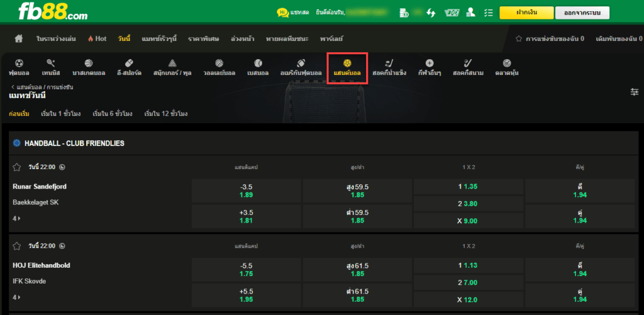This screenshot has height=315, width=644.
Task: Click the แฮนด์บอล / การแข่งขัน back breadcrumb
Action: (x=42, y=87)
